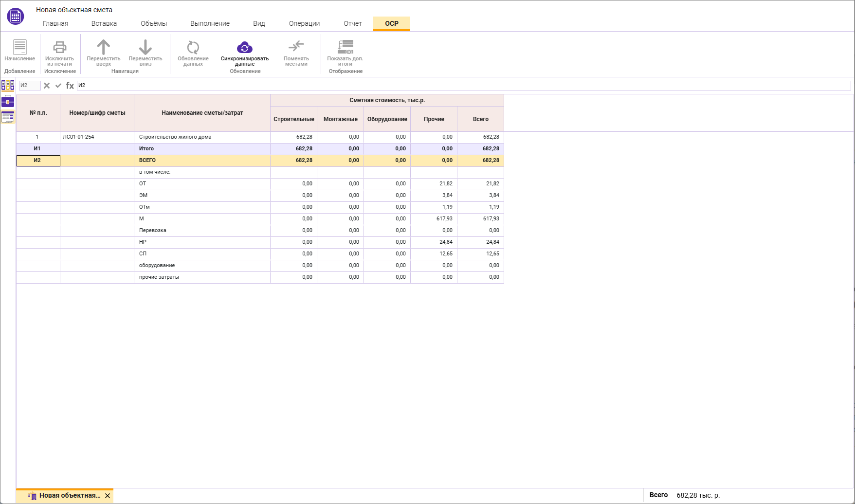Open the briefcase panel in left sidebar
Image resolution: width=855 pixels, height=504 pixels.
tap(8, 102)
